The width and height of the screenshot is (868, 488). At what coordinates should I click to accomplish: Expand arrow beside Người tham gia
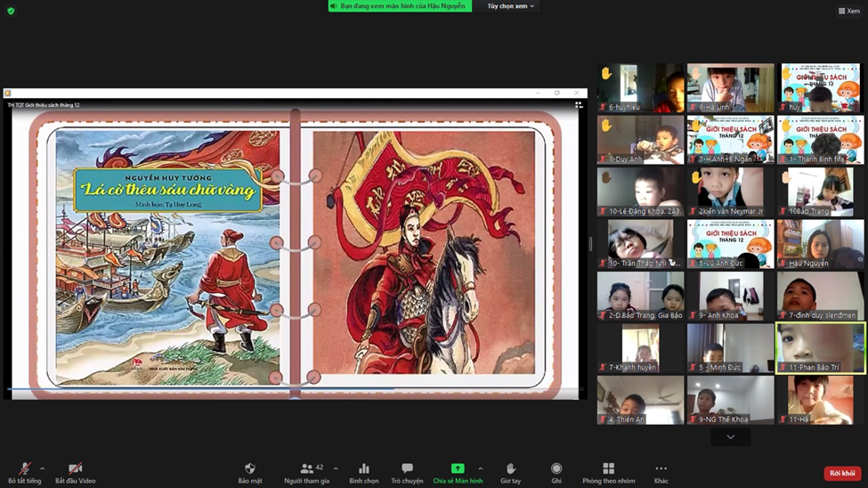click(336, 468)
